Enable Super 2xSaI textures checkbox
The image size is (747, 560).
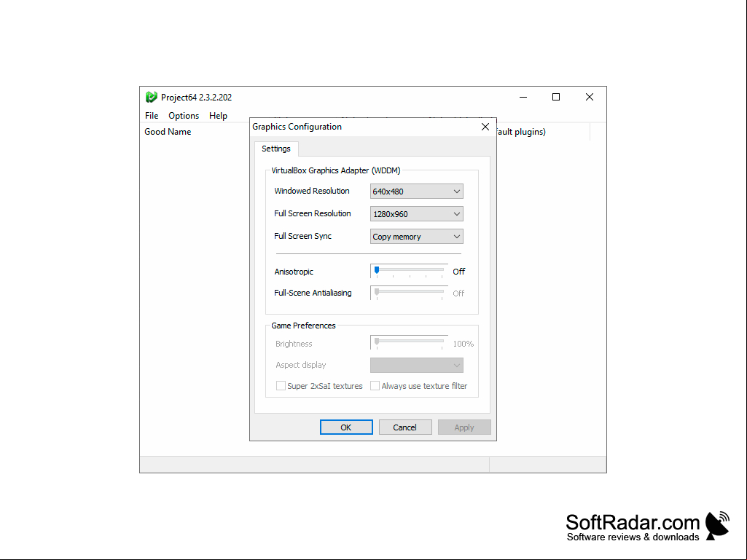[281, 386]
